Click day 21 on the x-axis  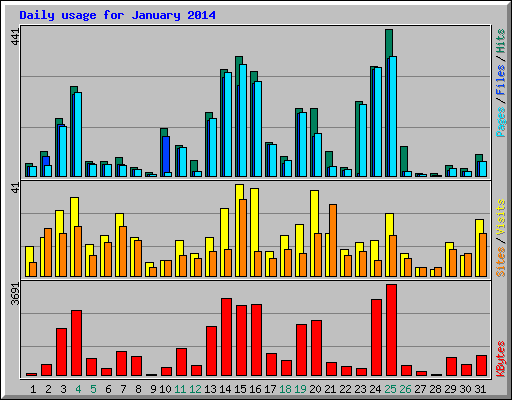330,389
